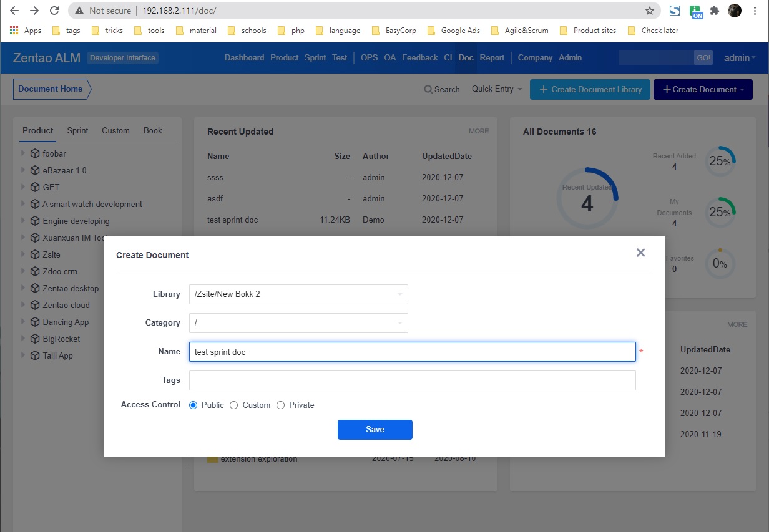The width and height of the screenshot is (769, 532).
Task: Click the product cube icon beside foobar
Action: pos(35,153)
